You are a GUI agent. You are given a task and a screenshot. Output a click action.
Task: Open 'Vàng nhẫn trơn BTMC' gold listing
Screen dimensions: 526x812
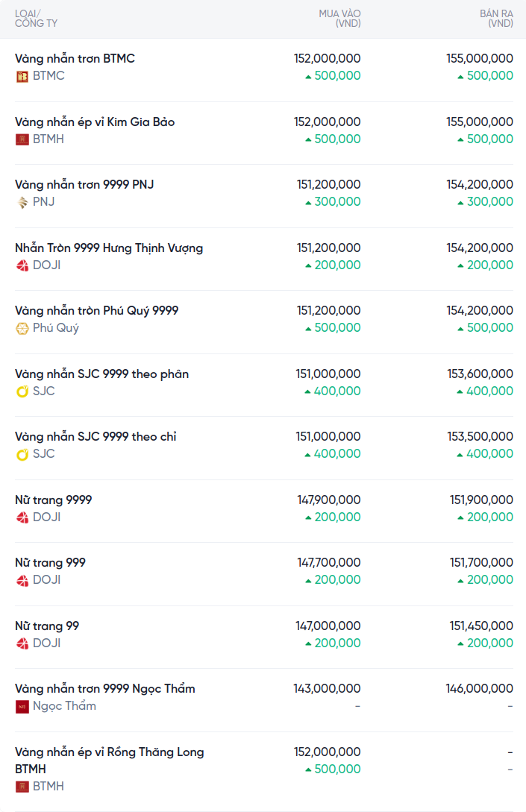point(75,58)
